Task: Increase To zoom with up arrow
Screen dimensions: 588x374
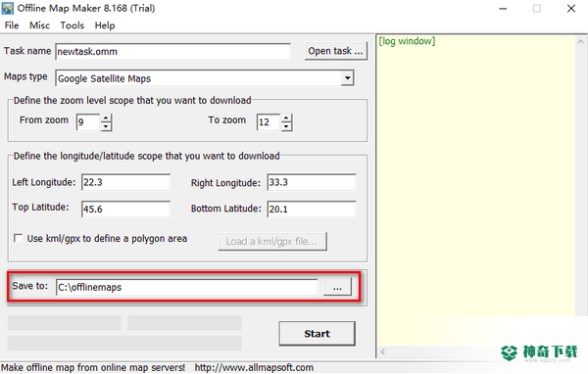Action: (x=286, y=118)
